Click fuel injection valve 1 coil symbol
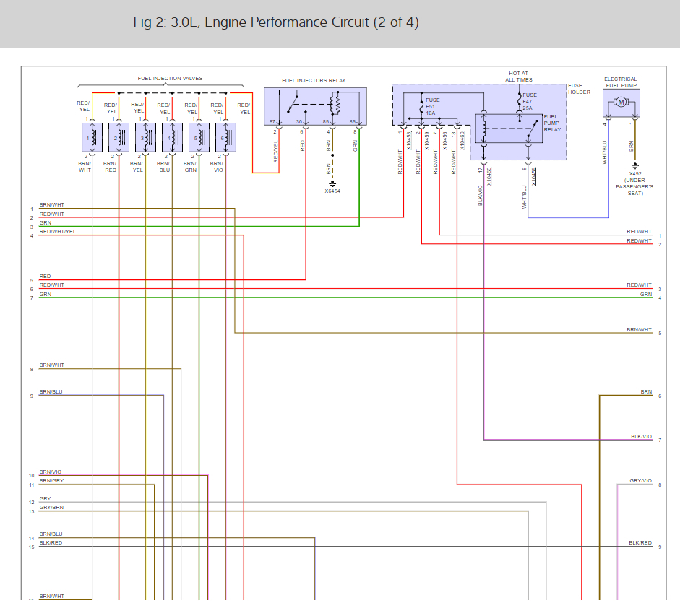680x616 pixels. 91,136
